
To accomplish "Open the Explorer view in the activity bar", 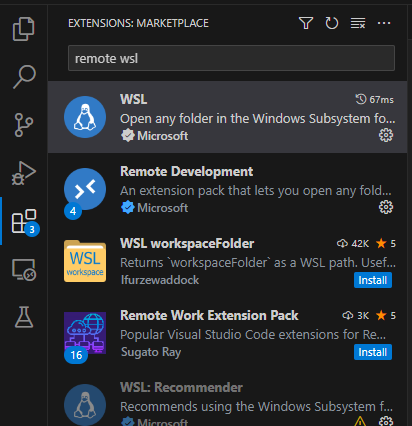I will [x=23, y=29].
